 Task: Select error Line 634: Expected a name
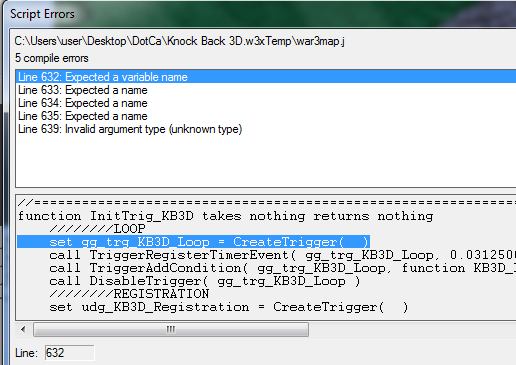[x=83, y=103]
